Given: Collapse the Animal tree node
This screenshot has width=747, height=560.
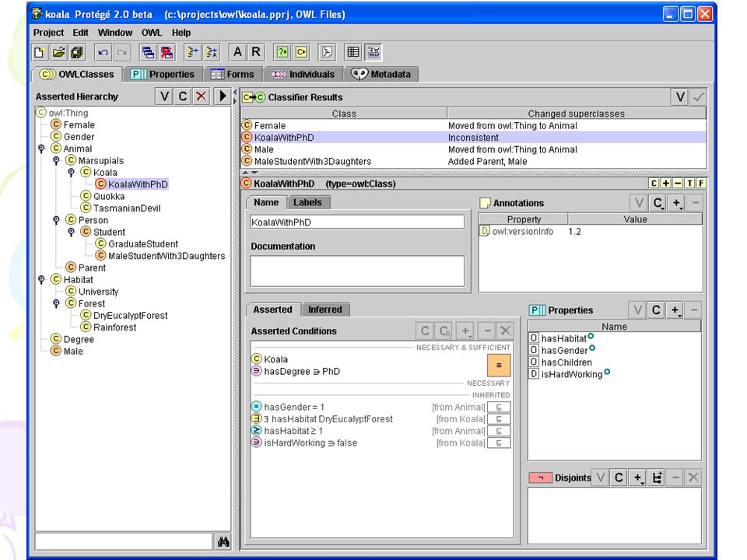Looking at the screenshot, I should pyautogui.click(x=41, y=149).
